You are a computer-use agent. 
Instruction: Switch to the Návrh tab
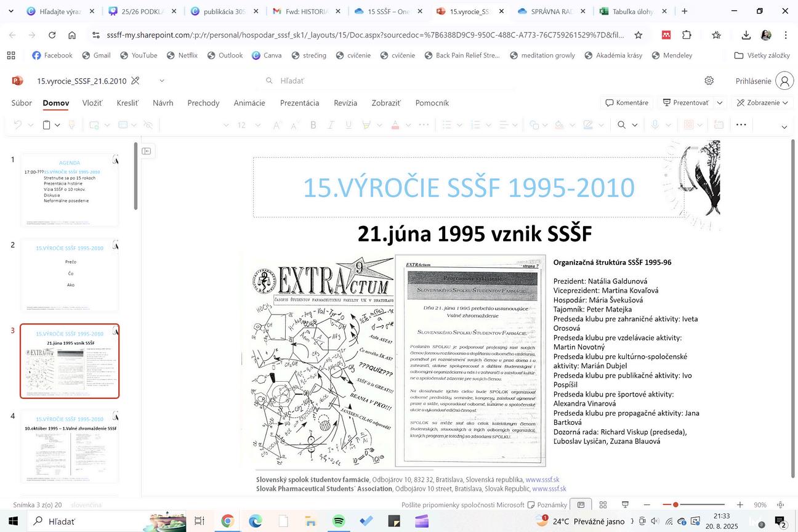click(x=163, y=103)
